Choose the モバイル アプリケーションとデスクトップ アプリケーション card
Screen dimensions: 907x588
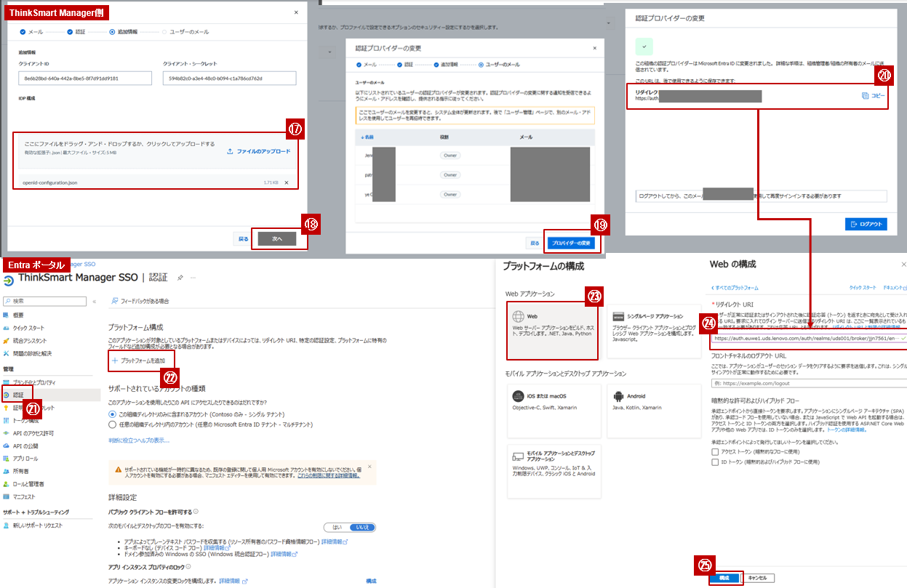pyautogui.click(x=553, y=472)
